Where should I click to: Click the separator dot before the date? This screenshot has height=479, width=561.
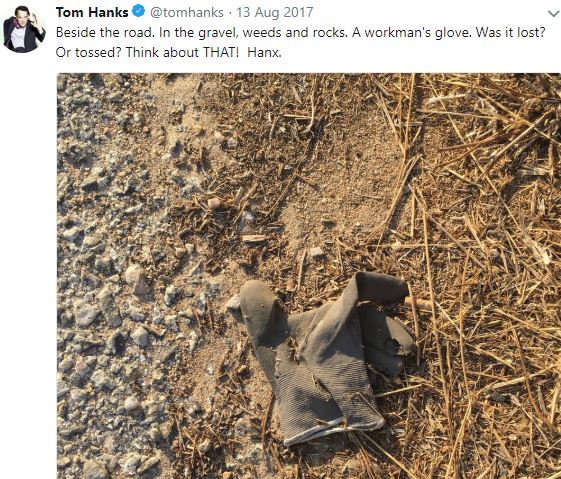(x=230, y=13)
